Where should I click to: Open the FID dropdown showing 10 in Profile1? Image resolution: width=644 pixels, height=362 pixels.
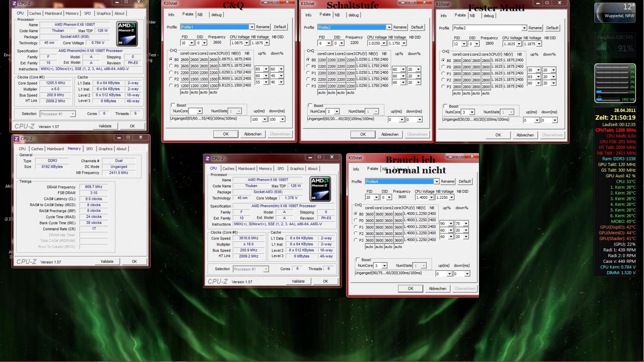tap(191, 43)
